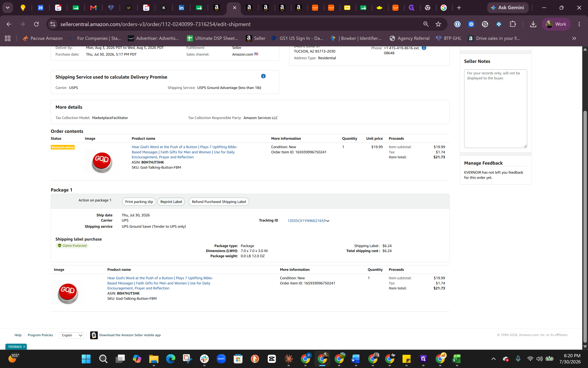This screenshot has width=588, height=368.
Task: Open CapCut from the taskbar
Action: pyautogui.click(x=272, y=359)
